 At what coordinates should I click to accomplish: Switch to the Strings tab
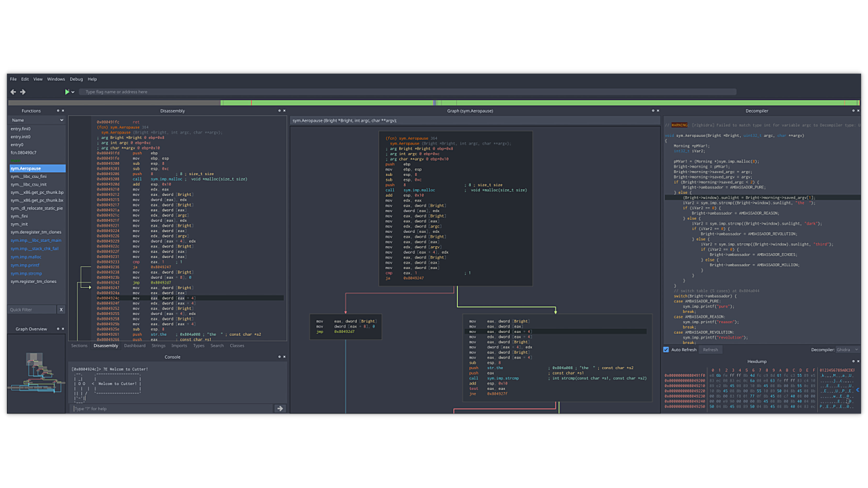(159, 345)
